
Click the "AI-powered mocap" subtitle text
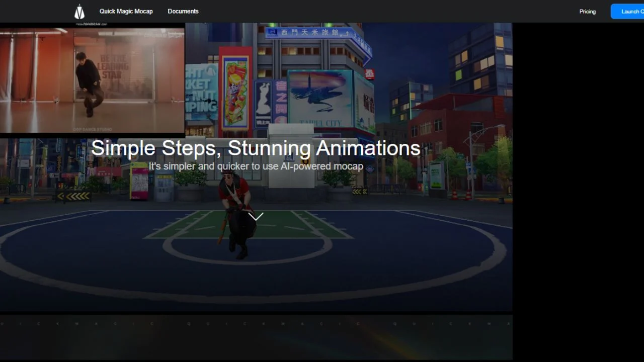pos(256,166)
